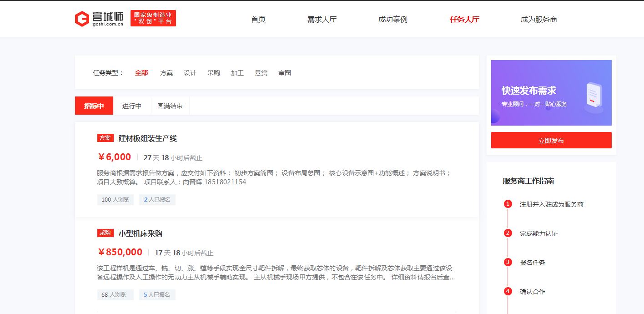Click 报名任务 guide step

533,263
